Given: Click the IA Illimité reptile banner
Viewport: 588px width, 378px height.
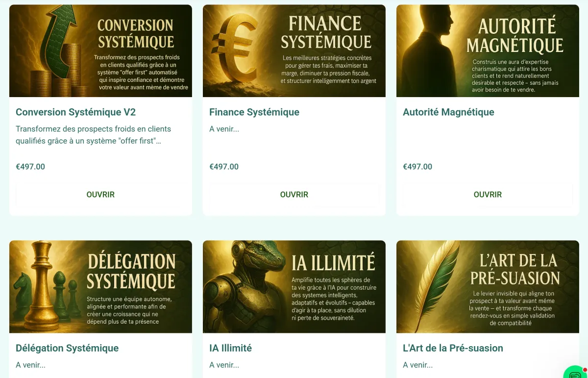Looking at the screenshot, I should point(294,287).
